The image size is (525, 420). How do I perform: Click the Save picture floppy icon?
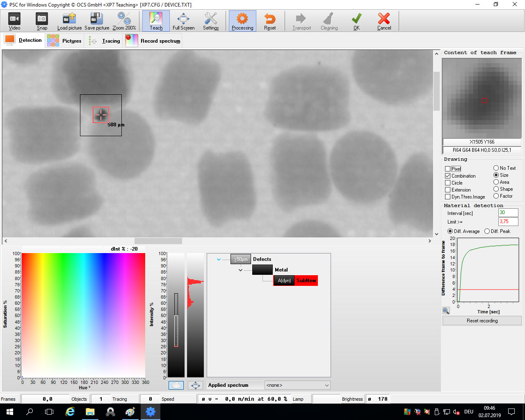point(97,19)
